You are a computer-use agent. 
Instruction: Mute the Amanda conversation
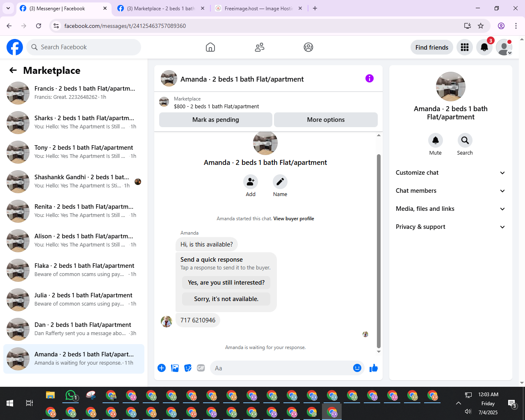(436, 140)
